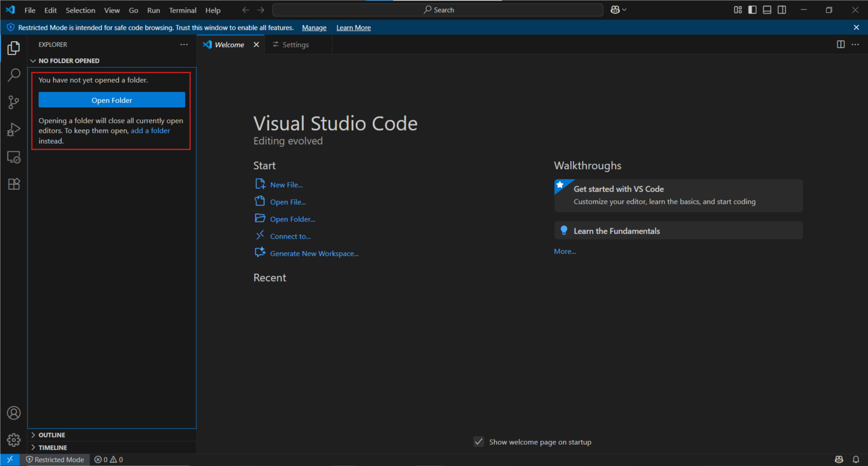Open the Remote Explorer view
868x466 pixels.
[14, 157]
